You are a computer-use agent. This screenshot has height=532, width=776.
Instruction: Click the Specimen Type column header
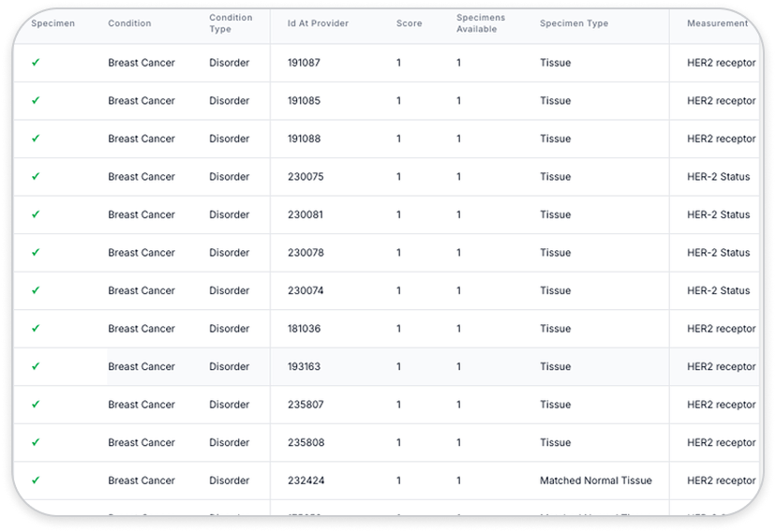point(574,23)
